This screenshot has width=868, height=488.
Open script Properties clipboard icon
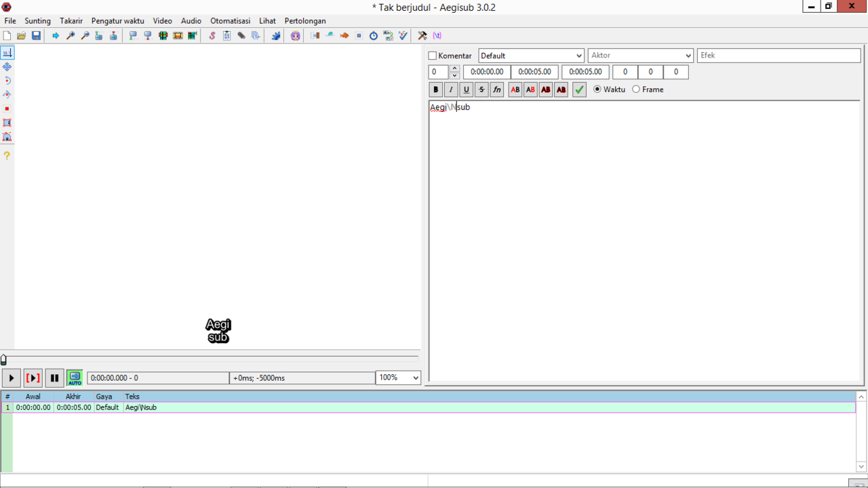click(x=226, y=35)
